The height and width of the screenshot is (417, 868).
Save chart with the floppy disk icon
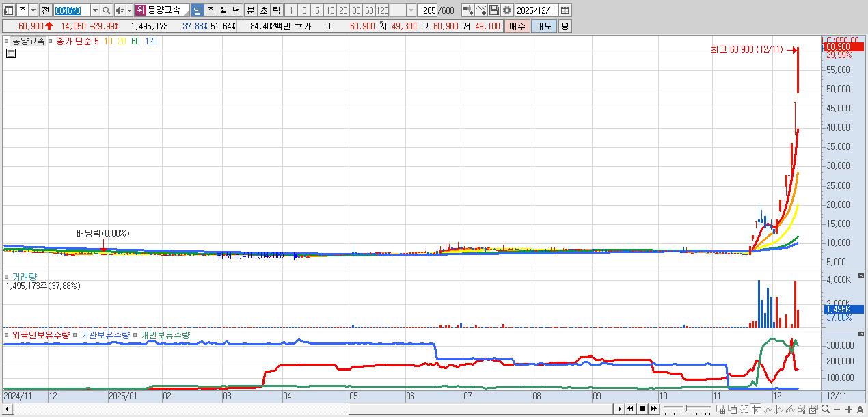(x=494, y=10)
